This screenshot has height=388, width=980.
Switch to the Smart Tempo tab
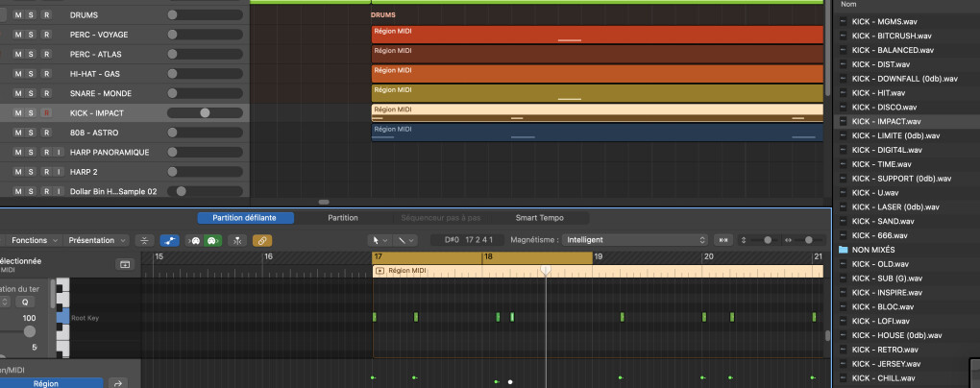[539, 218]
